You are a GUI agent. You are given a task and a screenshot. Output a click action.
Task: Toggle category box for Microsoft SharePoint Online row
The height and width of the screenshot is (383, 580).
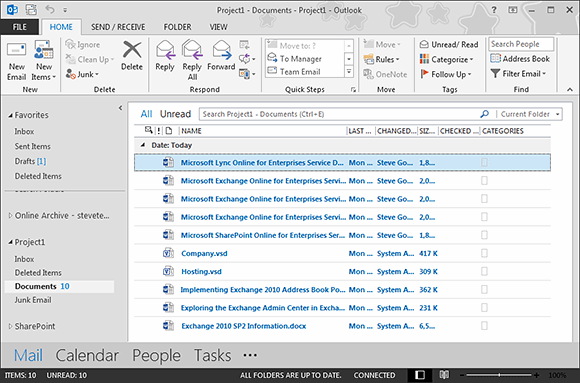pyautogui.click(x=484, y=235)
